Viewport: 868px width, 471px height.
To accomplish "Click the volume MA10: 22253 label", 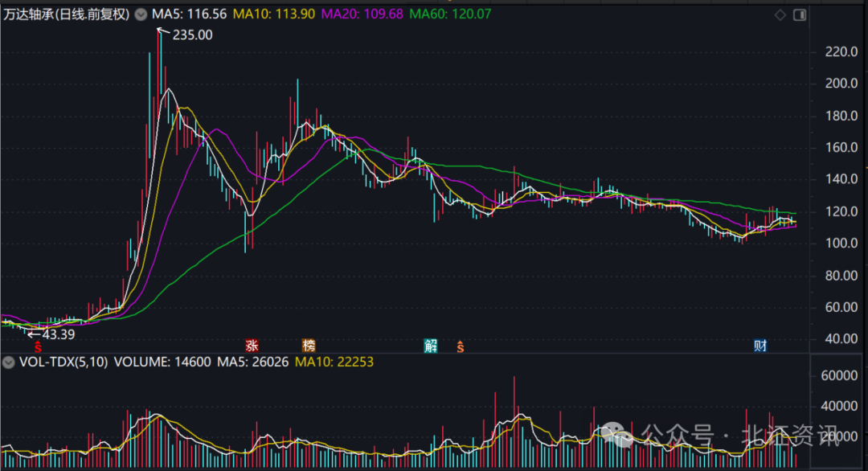I will [x=334, y=362].
